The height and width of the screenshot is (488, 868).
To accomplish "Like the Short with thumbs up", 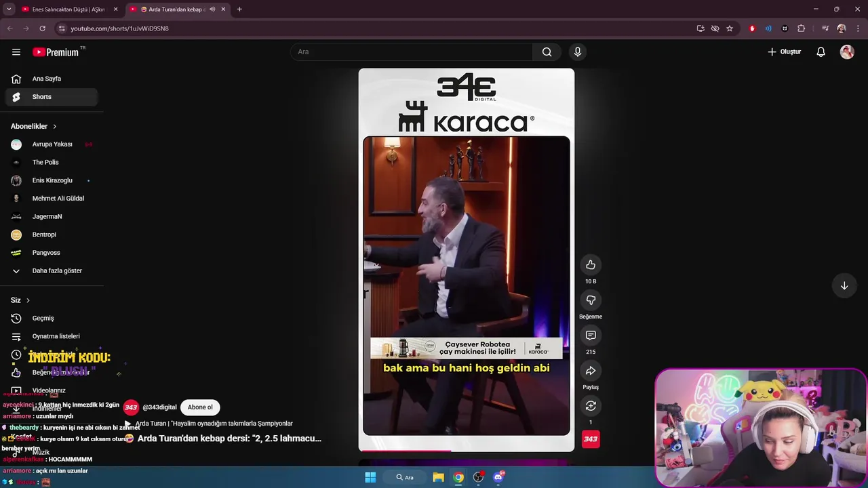I will (591, 265).
